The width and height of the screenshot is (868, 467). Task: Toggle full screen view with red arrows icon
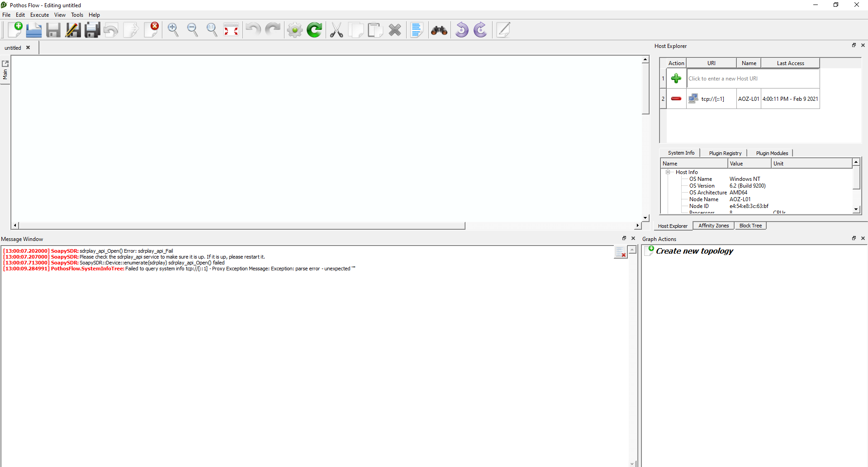[231, 30]
